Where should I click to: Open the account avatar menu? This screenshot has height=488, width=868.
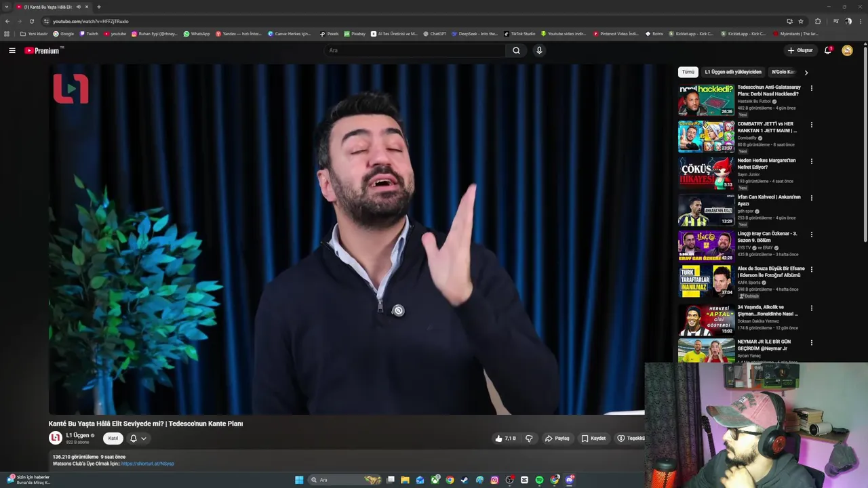coord(847,50)
